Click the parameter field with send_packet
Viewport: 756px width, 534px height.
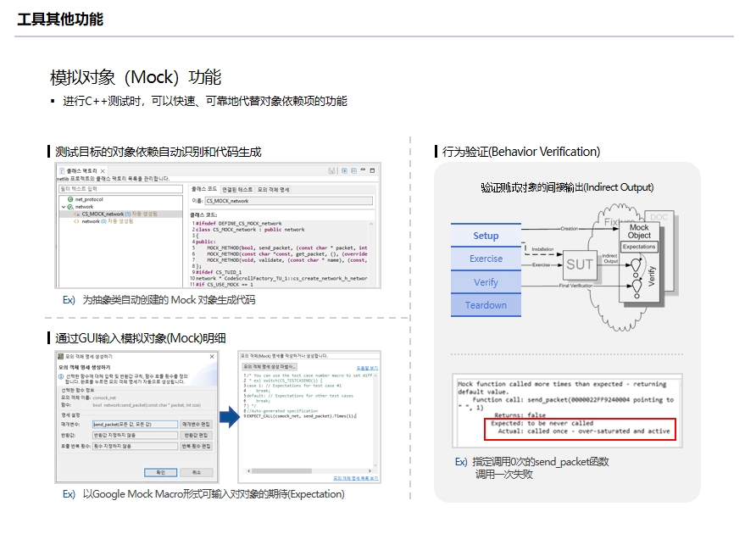135,425
